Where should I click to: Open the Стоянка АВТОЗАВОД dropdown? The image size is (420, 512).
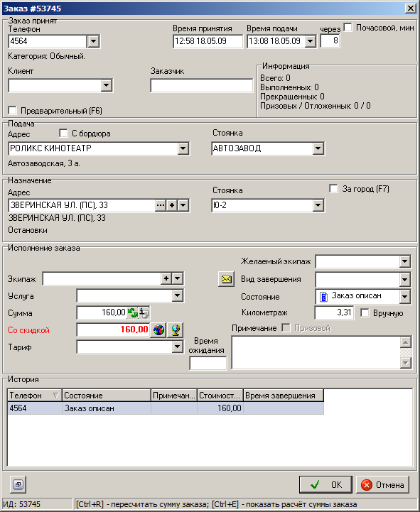pos(318,148)
